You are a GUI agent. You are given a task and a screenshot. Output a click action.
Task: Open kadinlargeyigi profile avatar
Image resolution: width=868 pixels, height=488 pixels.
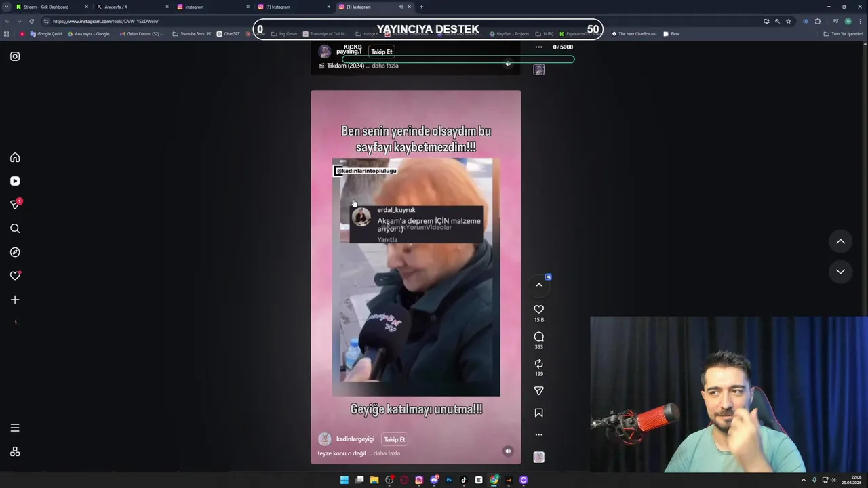click(x=325, y=439)
